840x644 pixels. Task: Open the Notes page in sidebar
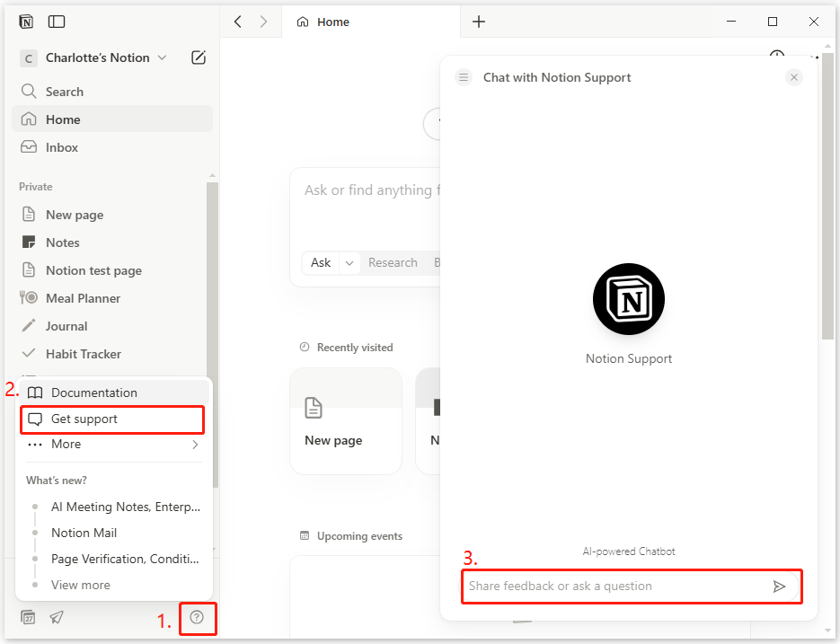(110, 243)
